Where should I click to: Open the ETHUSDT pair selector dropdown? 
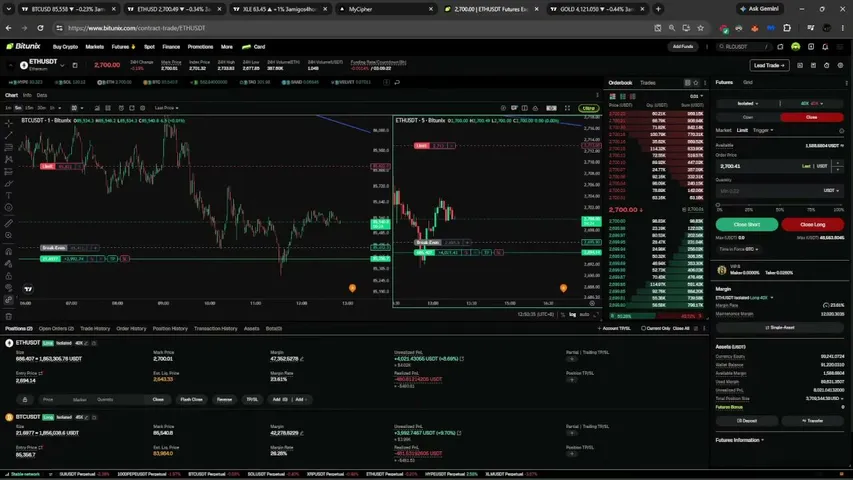[x=62, y=65]
